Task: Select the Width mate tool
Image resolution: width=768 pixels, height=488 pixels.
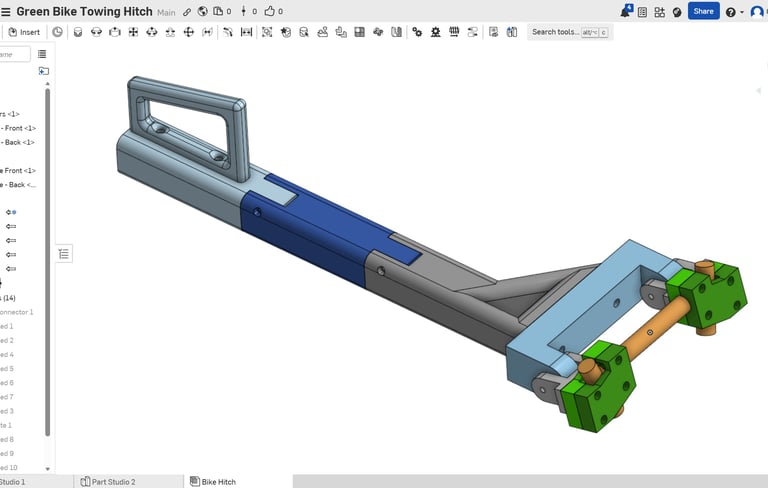Action: [246, 32]
